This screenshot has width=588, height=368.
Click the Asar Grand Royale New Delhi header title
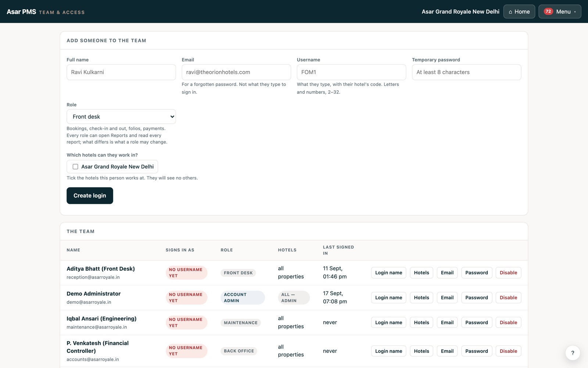pyautogui.click(x=460, y=12)
